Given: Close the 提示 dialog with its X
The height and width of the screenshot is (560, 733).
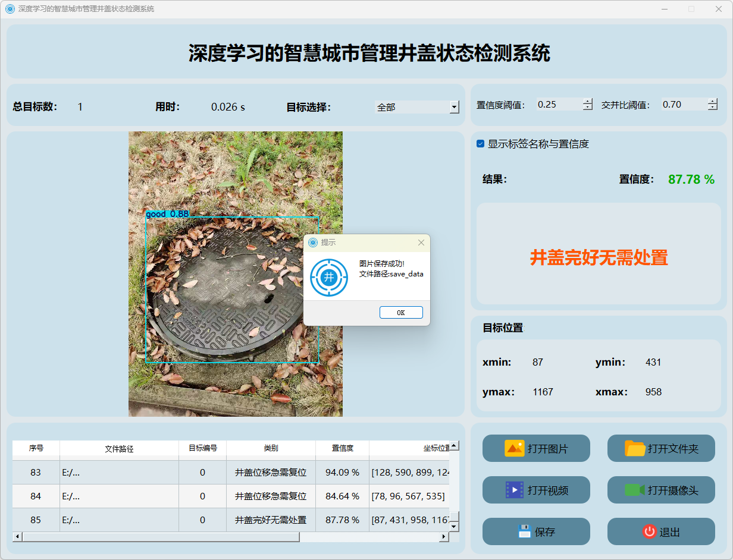Looking at the screenshot, I should (x=421, y=243).
